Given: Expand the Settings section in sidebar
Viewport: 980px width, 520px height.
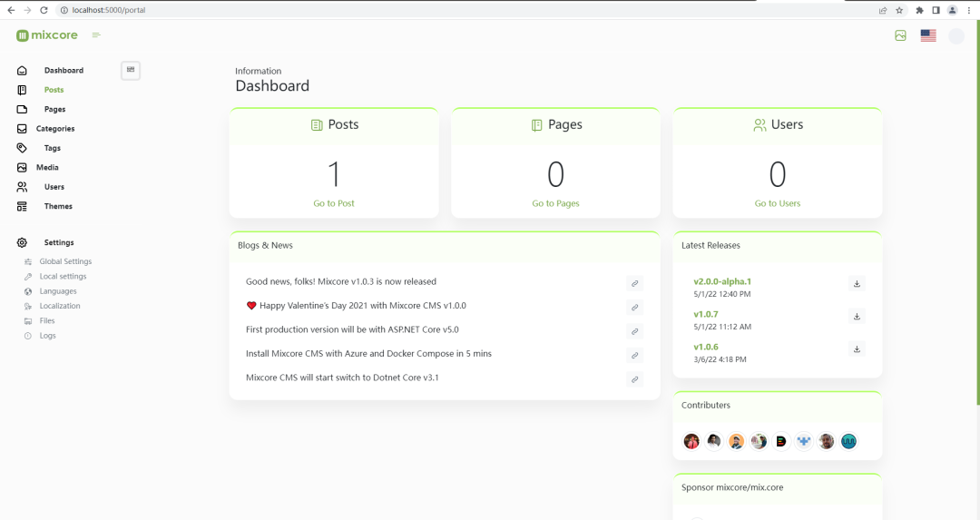Looking at the screenshot, I should (59, 242).
